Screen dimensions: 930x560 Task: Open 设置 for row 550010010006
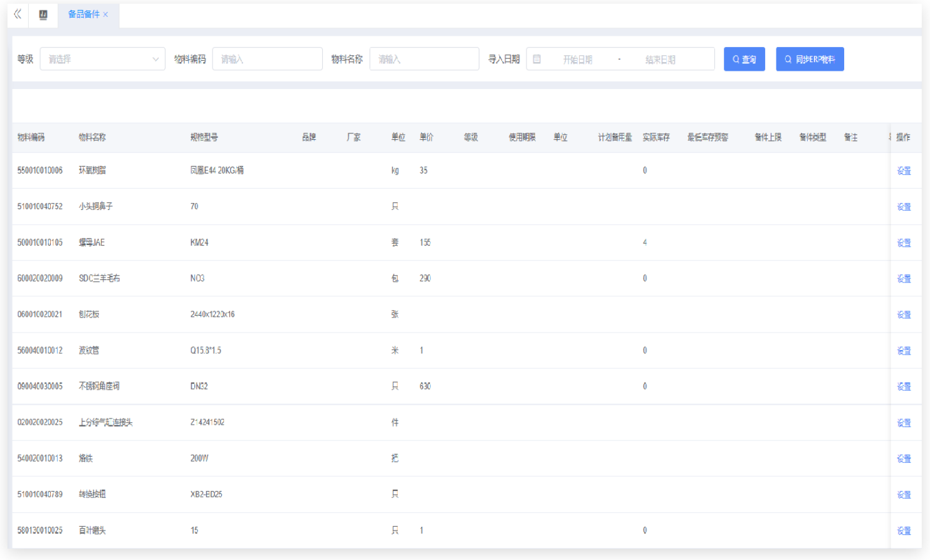pos(904,171)
